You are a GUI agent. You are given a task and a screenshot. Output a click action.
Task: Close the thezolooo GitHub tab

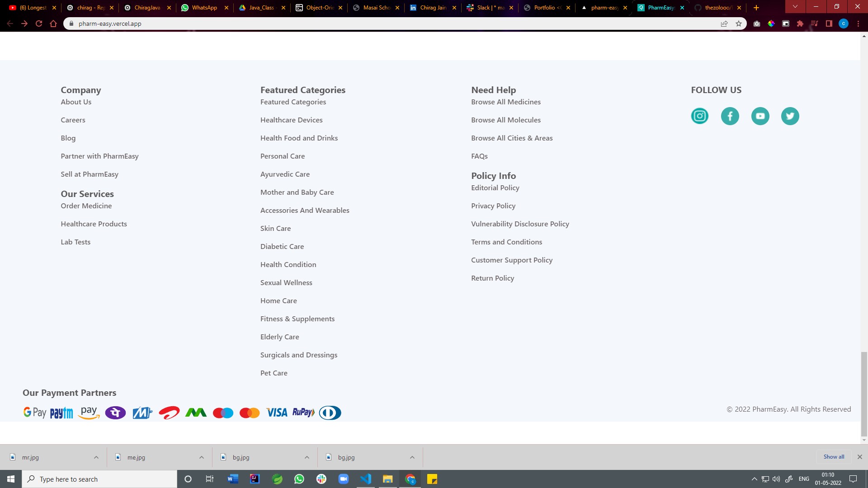(x=739, y=8)
